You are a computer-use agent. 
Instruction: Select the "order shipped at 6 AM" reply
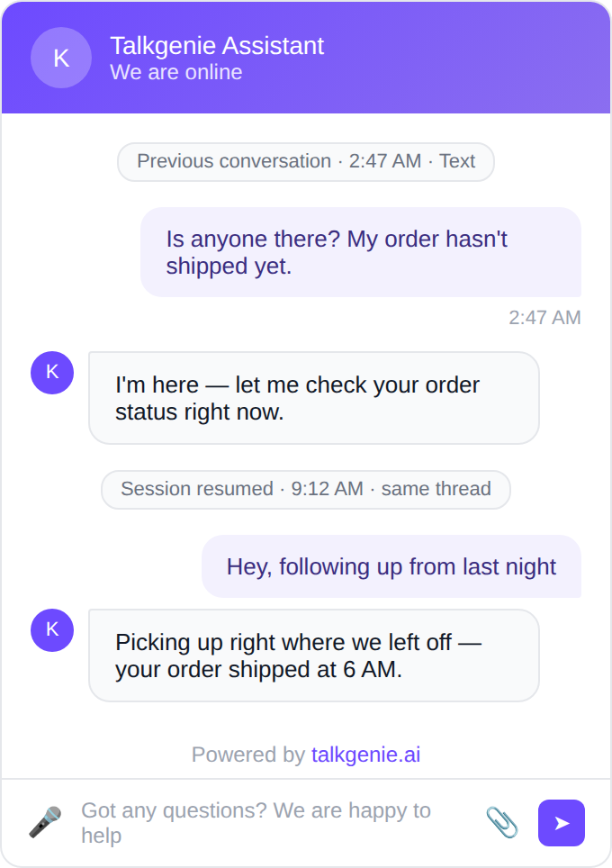314,656
